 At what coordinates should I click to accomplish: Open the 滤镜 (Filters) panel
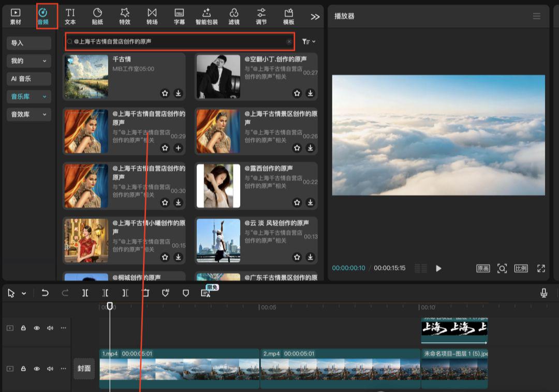click(234, 16)
